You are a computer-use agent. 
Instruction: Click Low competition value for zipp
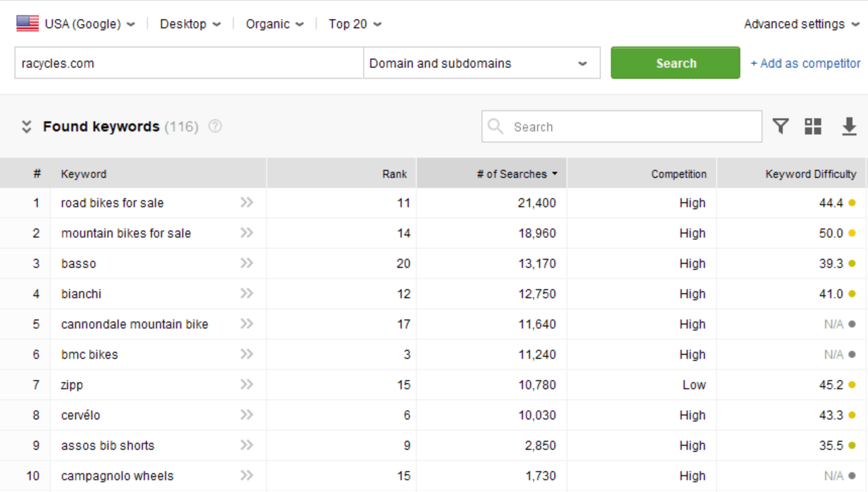694,385
